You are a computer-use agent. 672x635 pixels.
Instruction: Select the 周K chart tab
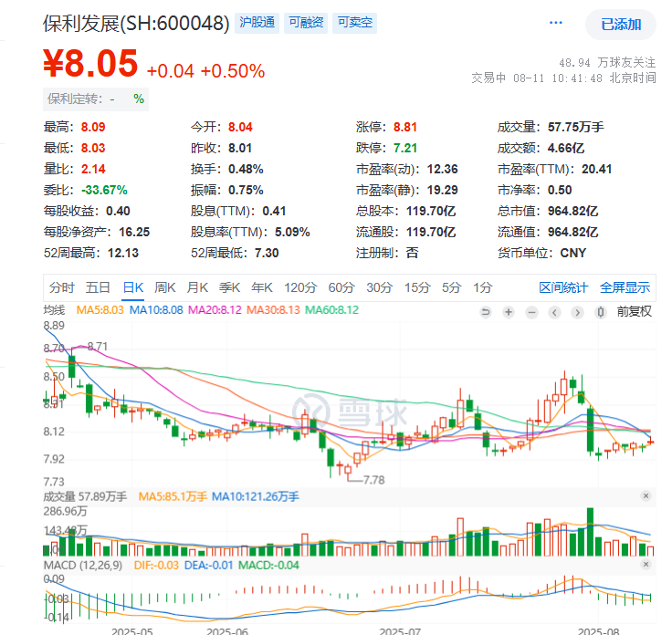165,287
